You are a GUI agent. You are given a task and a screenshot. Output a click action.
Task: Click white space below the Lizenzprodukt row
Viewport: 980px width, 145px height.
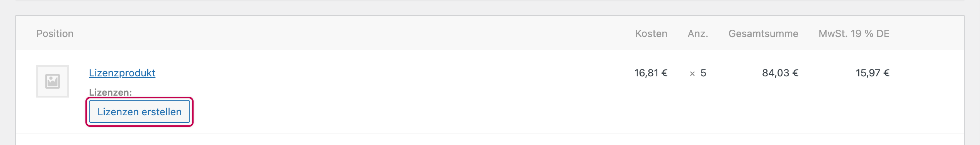490,140
